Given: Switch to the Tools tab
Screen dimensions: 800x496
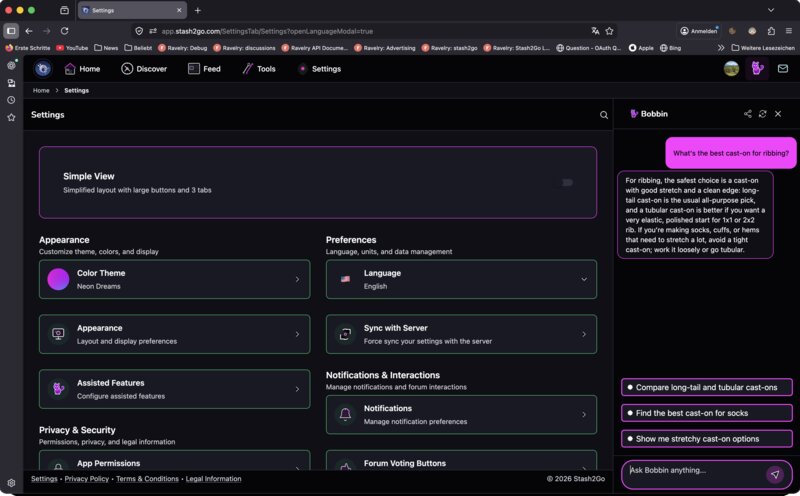Looking at the screenshot, I should coord(258,69).
